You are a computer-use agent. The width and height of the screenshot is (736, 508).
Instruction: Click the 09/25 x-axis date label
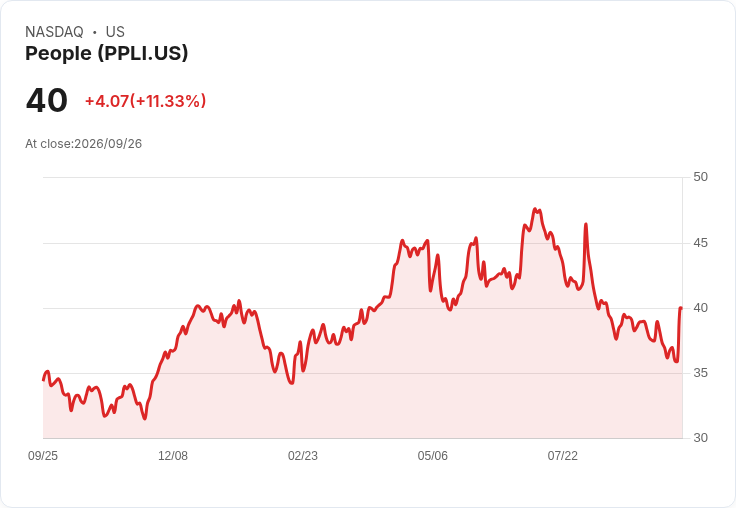(43, 455)
